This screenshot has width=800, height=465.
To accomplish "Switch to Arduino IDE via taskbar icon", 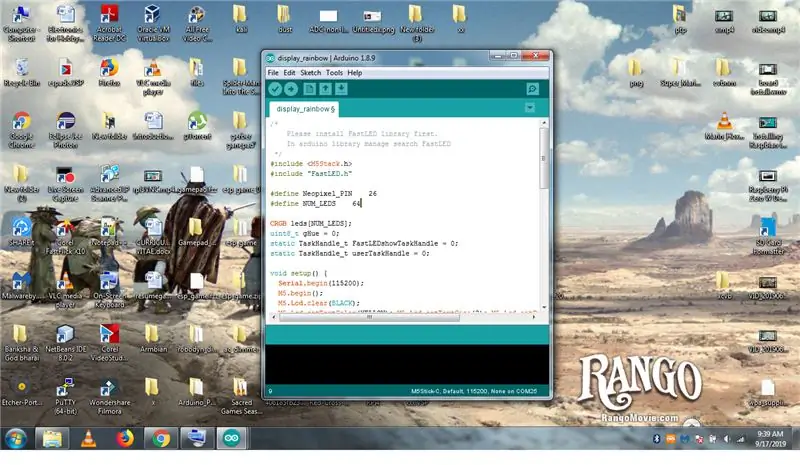I will click(231, 438).
